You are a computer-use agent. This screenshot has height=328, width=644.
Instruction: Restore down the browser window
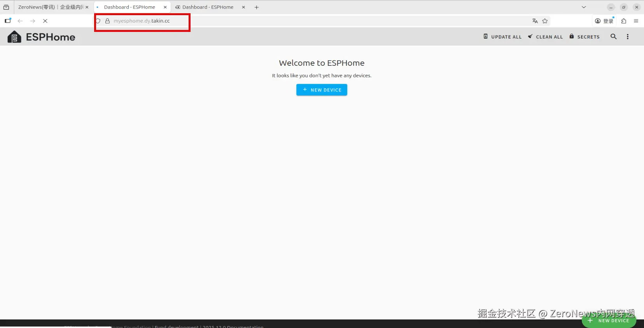pos(624,7)
